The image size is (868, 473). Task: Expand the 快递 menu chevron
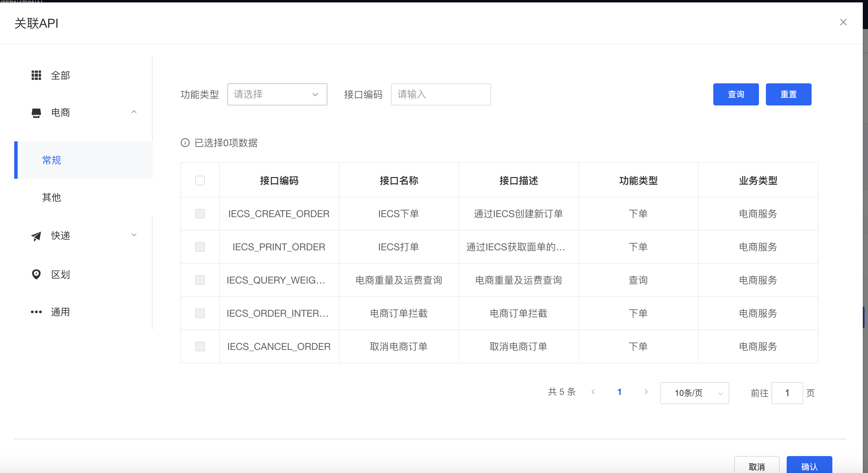pyautogui.click(x=134, y=235)
